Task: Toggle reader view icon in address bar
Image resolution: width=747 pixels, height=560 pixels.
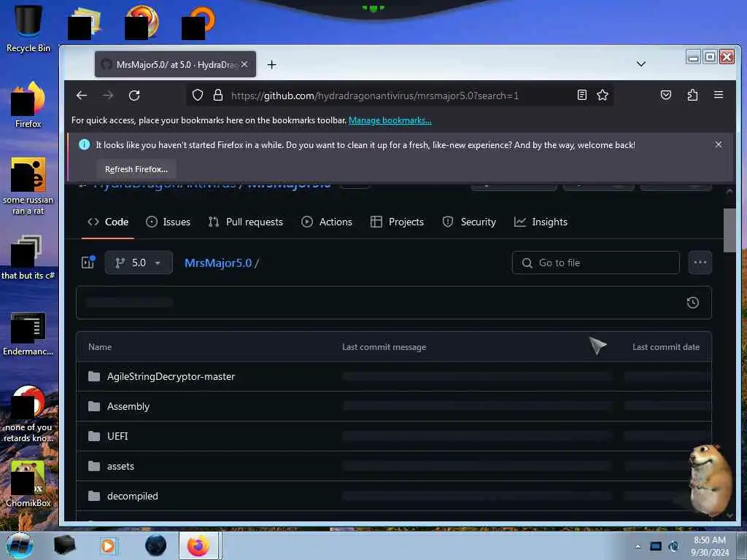Action: (581, 96)
